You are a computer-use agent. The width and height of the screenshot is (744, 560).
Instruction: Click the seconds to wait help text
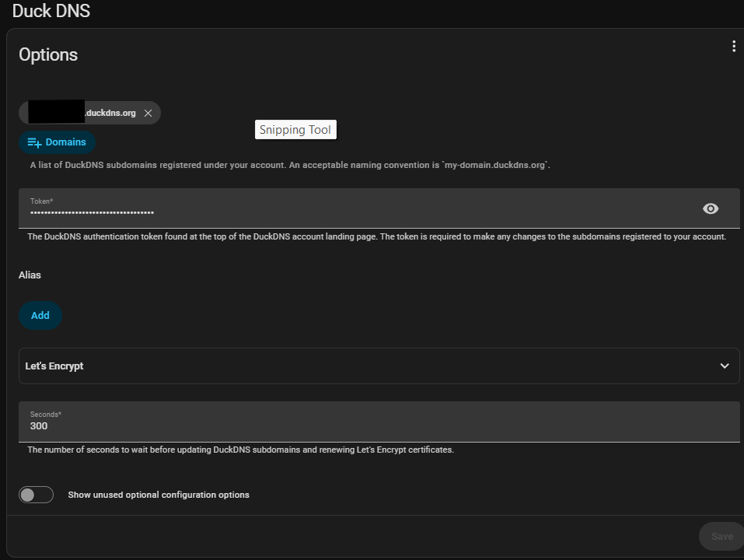(x=240, y=450)
